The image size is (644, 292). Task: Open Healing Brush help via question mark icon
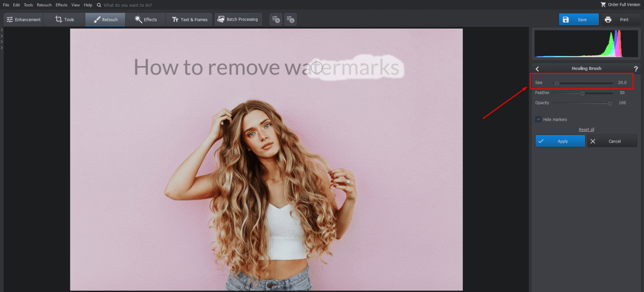[x=636, y=69]
